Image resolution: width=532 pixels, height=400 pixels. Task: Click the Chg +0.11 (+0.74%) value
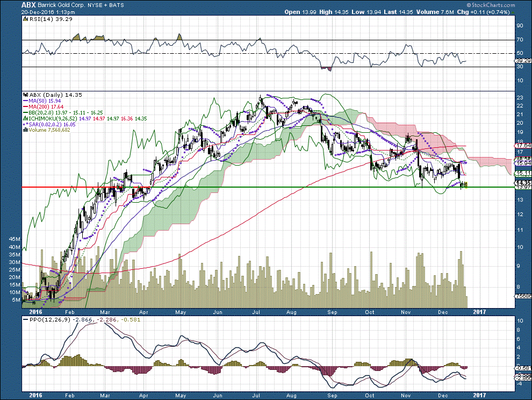[x=483, y=12]
